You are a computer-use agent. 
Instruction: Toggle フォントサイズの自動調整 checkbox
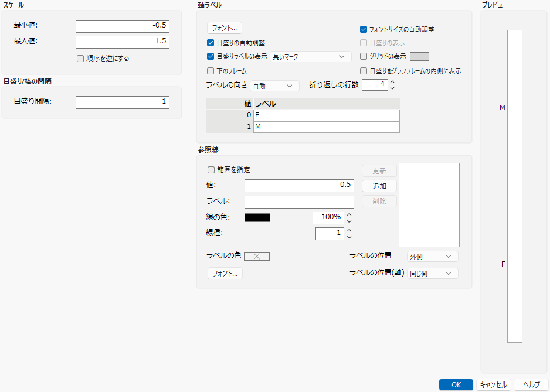[364, 29]
